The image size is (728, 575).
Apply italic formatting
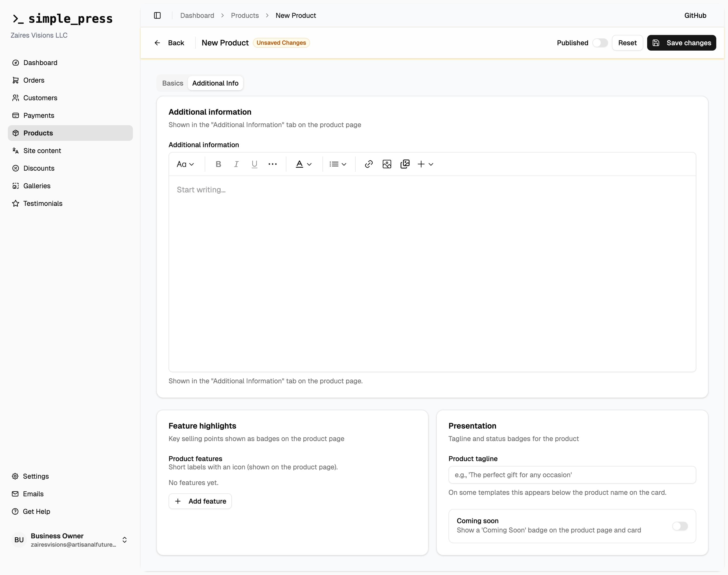click(236, 164)
